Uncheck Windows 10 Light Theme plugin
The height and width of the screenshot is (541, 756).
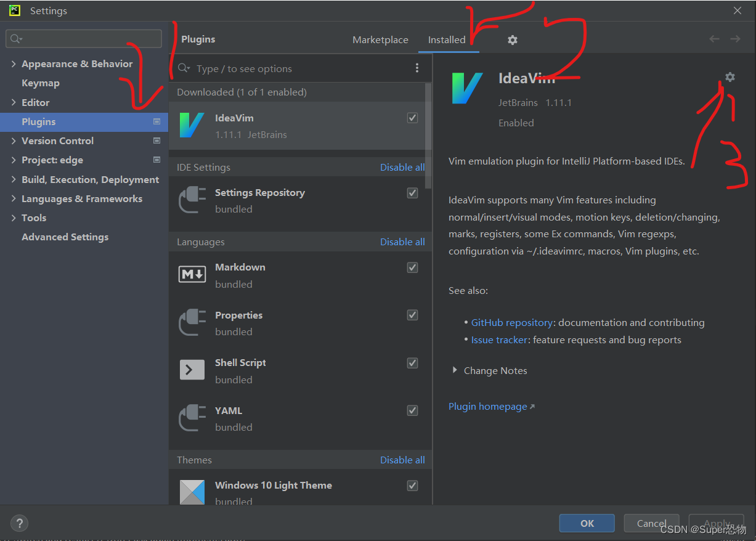(x=412, y=486)
